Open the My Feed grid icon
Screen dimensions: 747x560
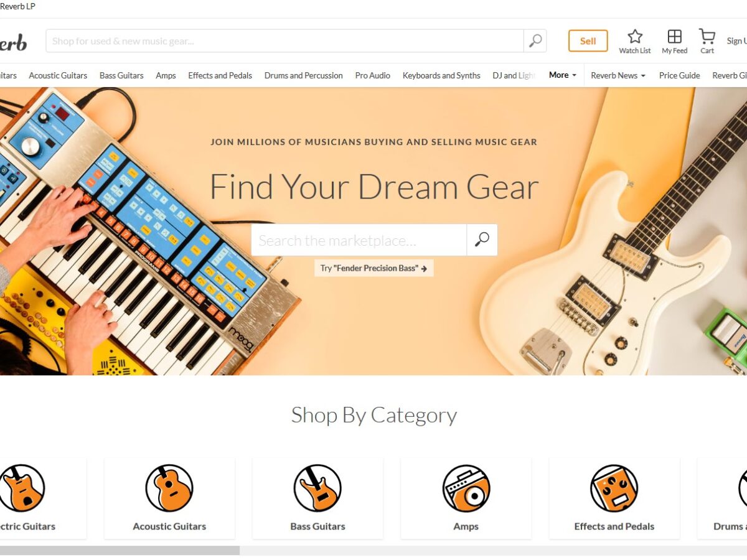coord(674,36)
